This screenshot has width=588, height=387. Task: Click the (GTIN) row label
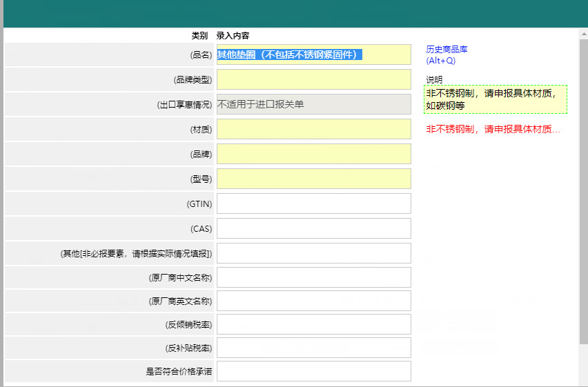[x=199, y=204]
